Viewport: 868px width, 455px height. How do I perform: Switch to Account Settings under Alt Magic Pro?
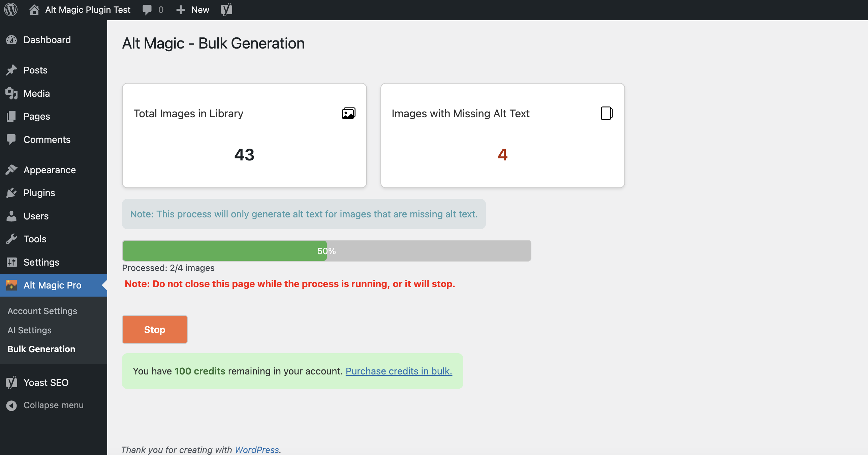(x=42, y=311)
